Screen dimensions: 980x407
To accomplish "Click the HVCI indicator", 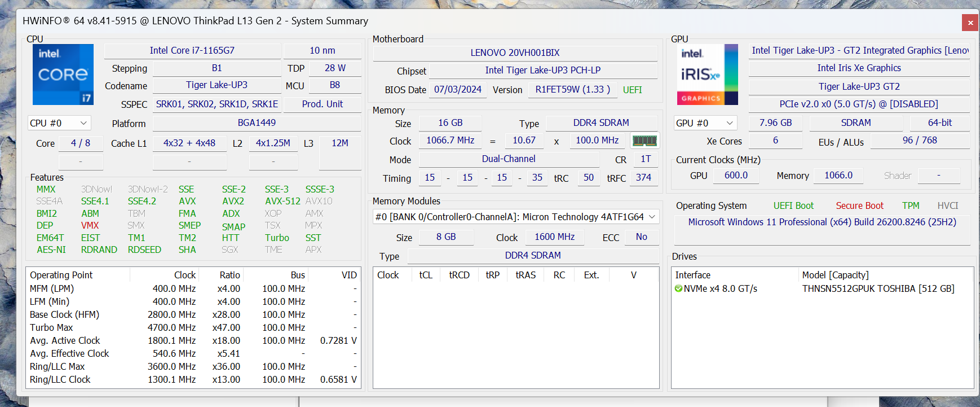I will 948,205.
